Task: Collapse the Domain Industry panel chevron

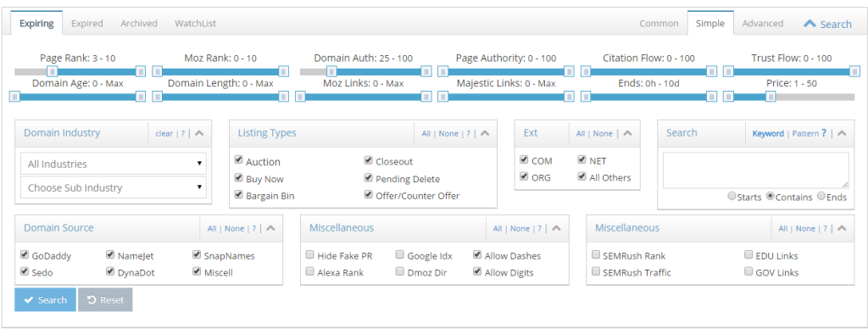Action: coord(200,133)
